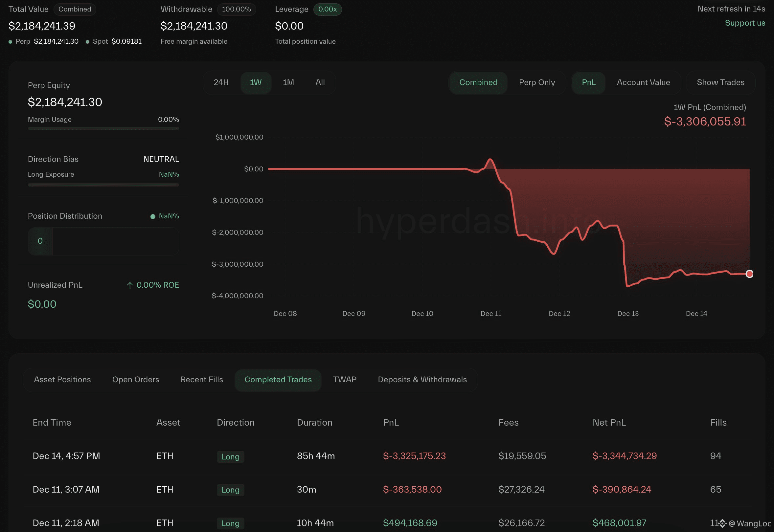Viewport: 774px width, 532px height.
Task: Click the Long Exposure bar
Action: pyautogui.click(x=103, y=185)
